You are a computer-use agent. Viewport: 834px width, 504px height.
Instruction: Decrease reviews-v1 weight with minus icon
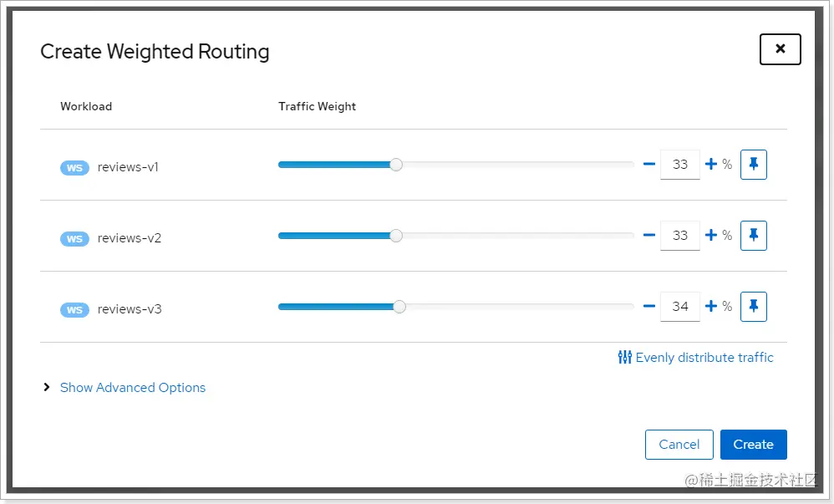click(649, 165)
